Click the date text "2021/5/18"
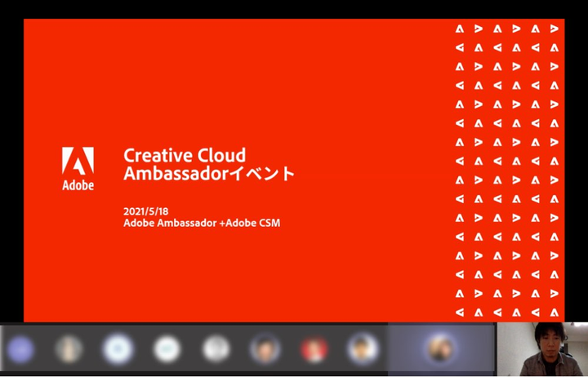The height and width of the screenshot is (377, 588). 146,211
